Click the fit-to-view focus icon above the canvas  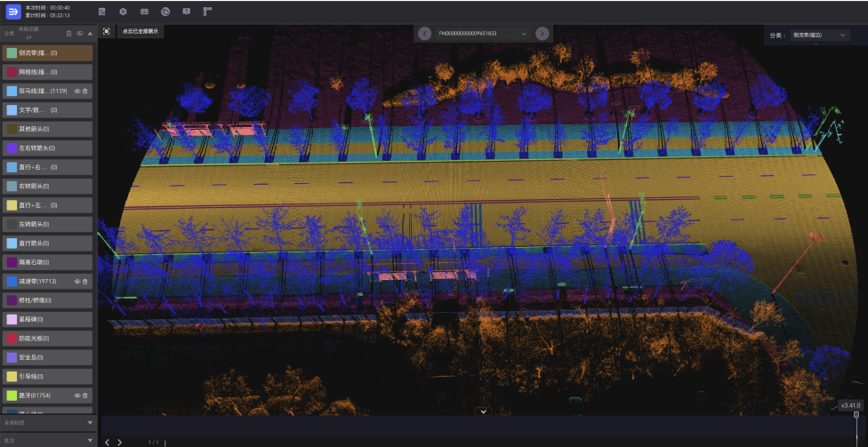pos(107,31)
